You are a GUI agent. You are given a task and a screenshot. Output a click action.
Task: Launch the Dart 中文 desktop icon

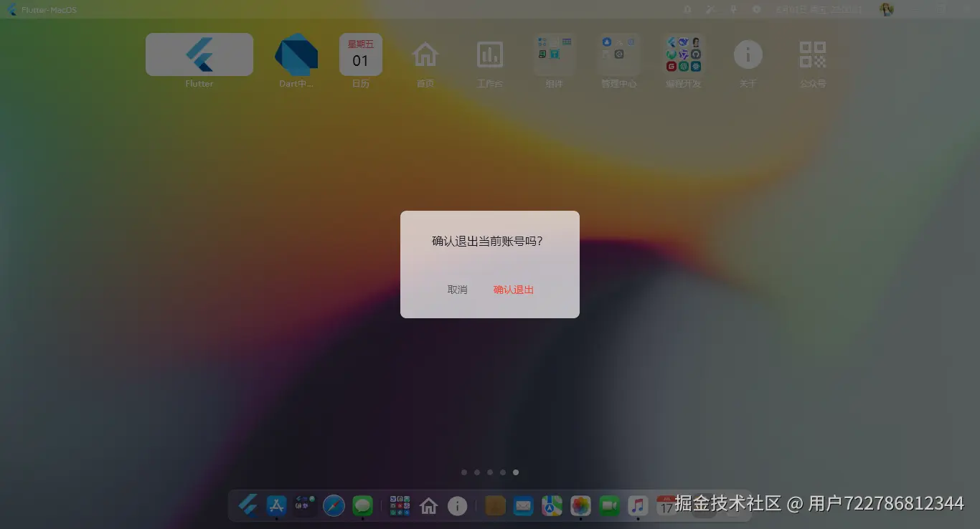point(296,54)
